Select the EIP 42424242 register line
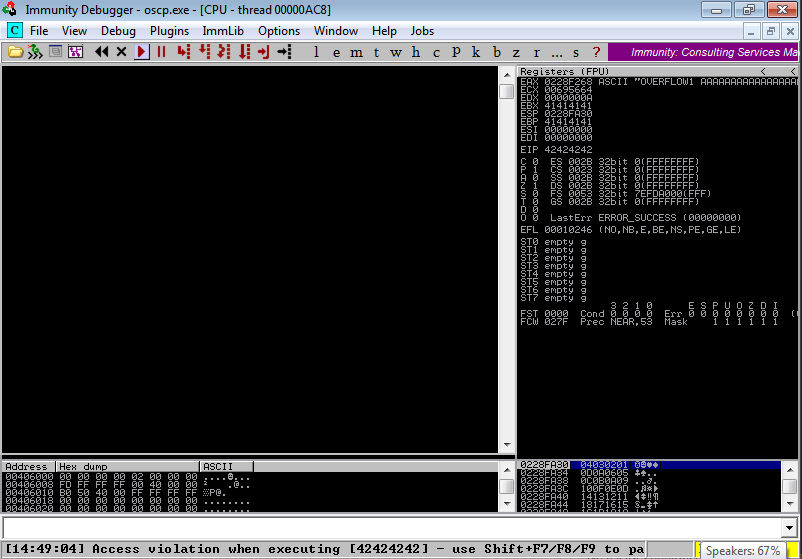The width and height of the screenshot is (802, 559). (x=556, y=150)
